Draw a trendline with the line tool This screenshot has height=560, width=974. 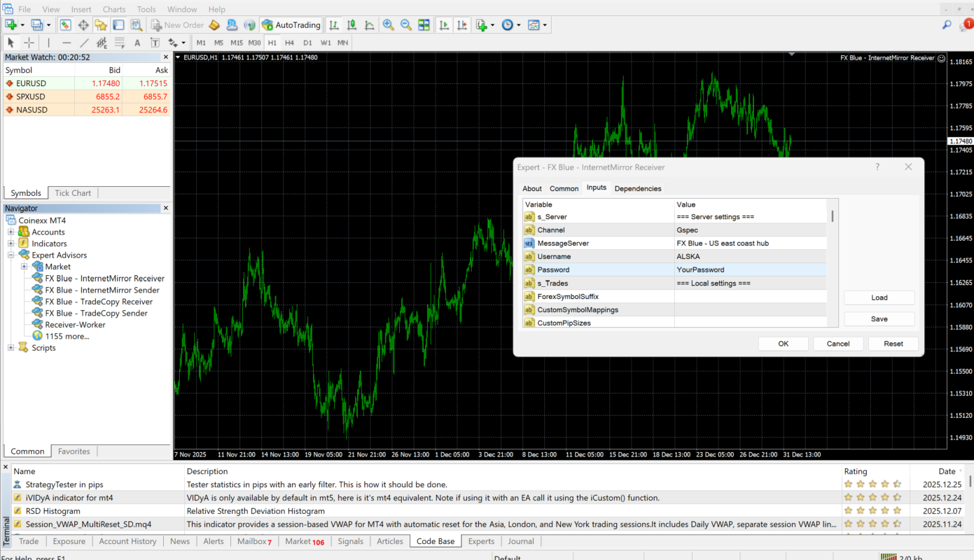[84, 43]
